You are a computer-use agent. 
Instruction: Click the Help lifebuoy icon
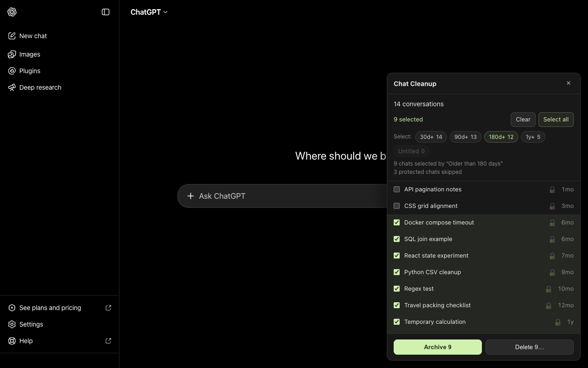(x=12, y=341)
